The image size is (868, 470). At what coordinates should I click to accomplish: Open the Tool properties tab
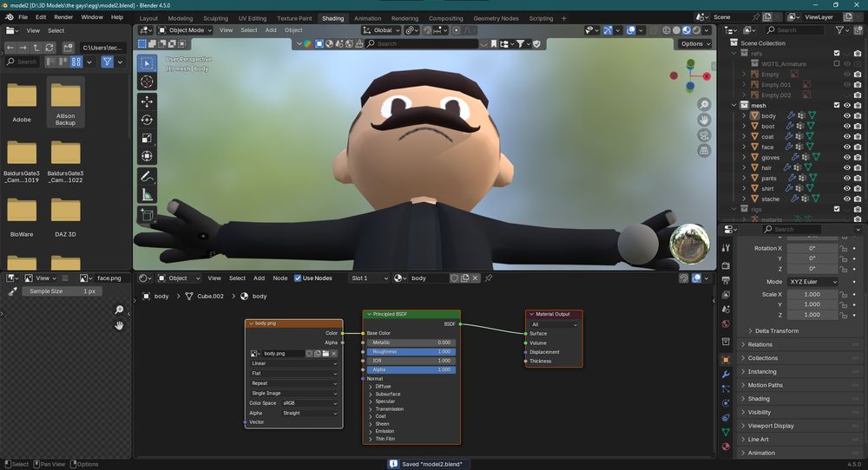tap(726, 248)
